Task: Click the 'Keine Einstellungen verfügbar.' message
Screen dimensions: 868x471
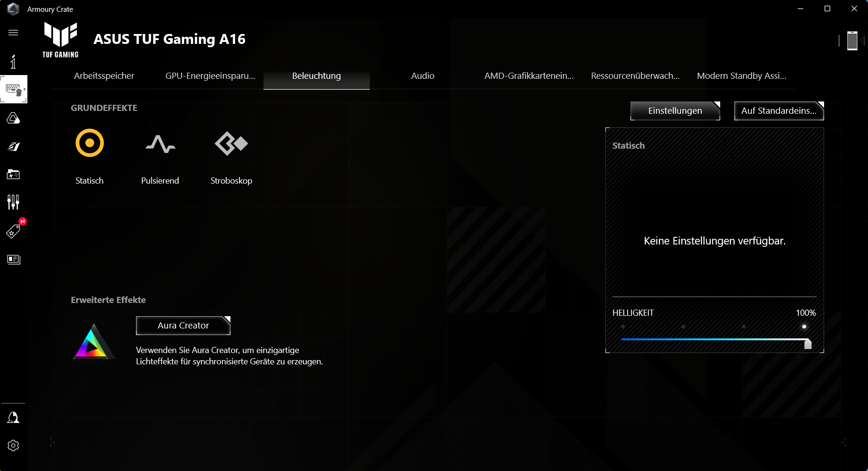Action: (715, 241)
